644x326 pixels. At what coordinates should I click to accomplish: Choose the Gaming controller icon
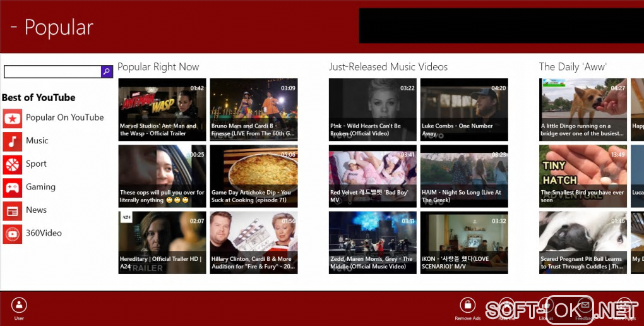point(13,188)
